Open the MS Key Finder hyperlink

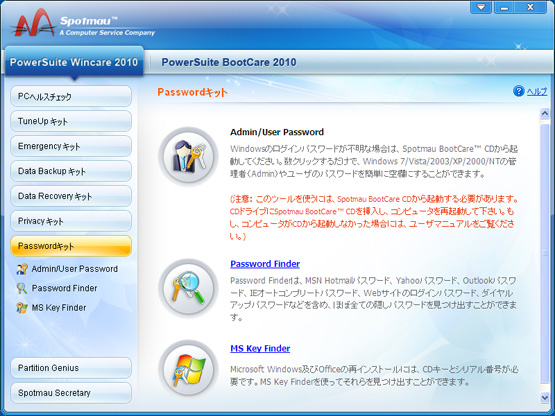point(260,349)
